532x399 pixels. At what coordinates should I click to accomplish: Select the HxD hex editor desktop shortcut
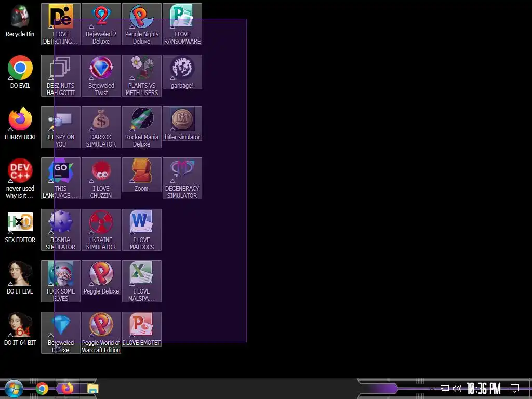(20, 227)
